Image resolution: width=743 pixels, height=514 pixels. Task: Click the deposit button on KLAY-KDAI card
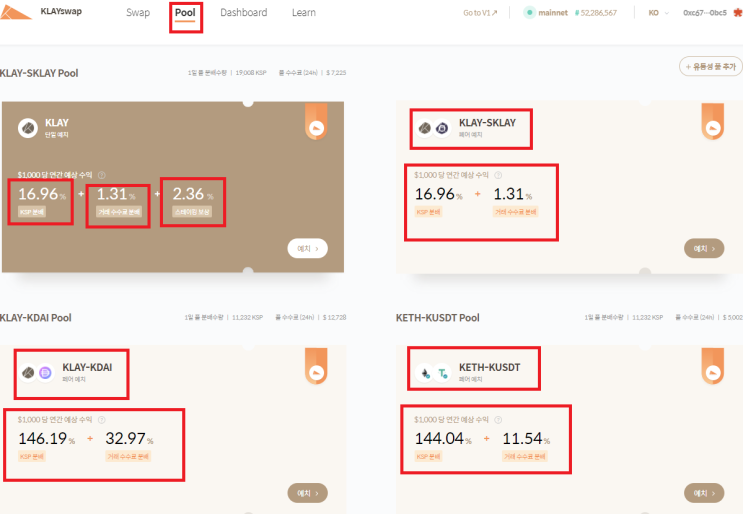tap(308, 493)
